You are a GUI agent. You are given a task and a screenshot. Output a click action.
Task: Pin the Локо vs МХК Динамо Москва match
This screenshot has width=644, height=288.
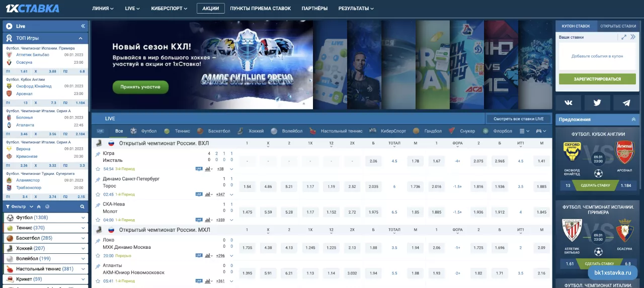(x=98, y=240)
